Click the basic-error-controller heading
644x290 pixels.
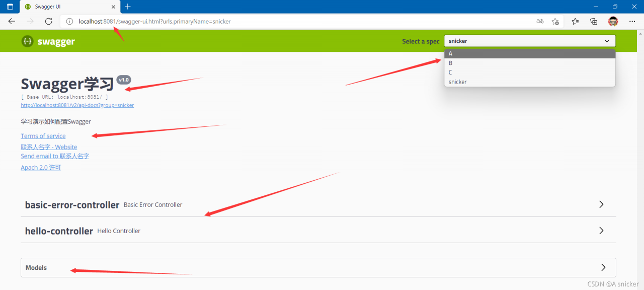(x=72, y=205)
